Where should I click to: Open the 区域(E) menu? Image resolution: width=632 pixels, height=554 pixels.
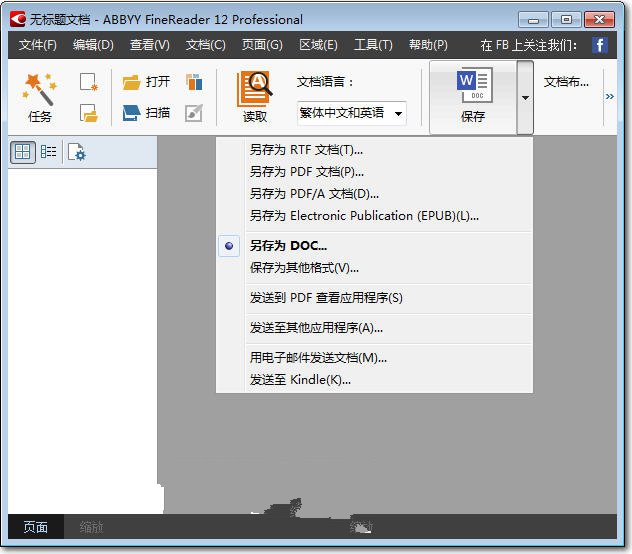[318, 45]
